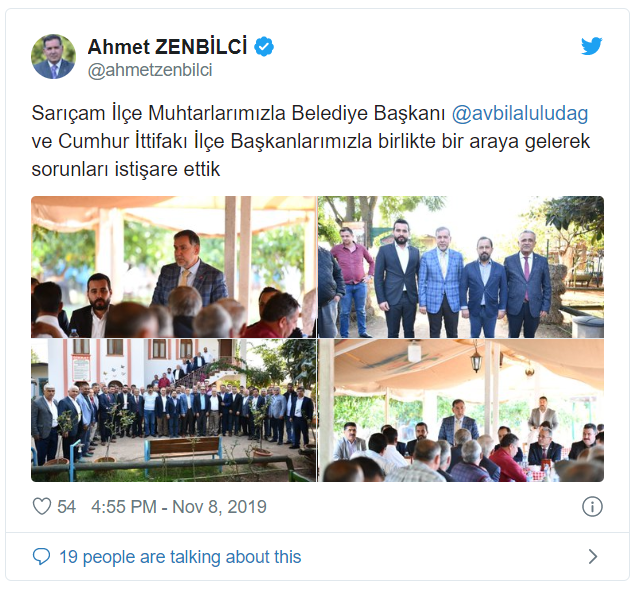Expand conversation with the right chevron
637x589 pixels.
click(x=593, y=556)
